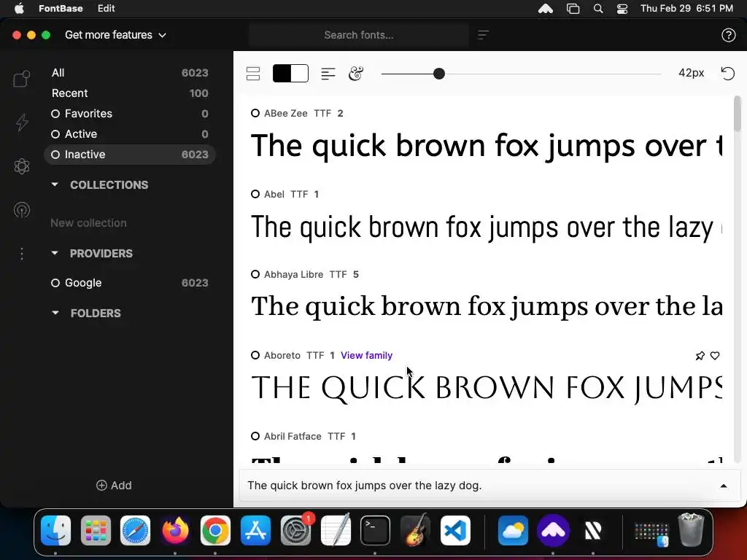Open Spotlight search in menu bar
Screen dimensions: 747x560
[598, 9]
